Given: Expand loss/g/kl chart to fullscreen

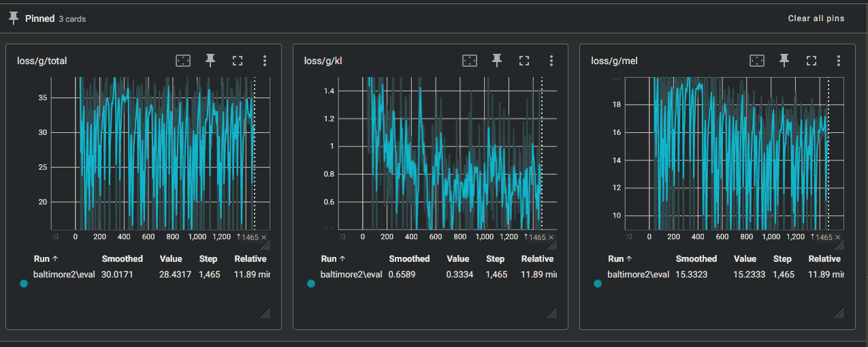Looking at the screenshot, I should point(524,61).
